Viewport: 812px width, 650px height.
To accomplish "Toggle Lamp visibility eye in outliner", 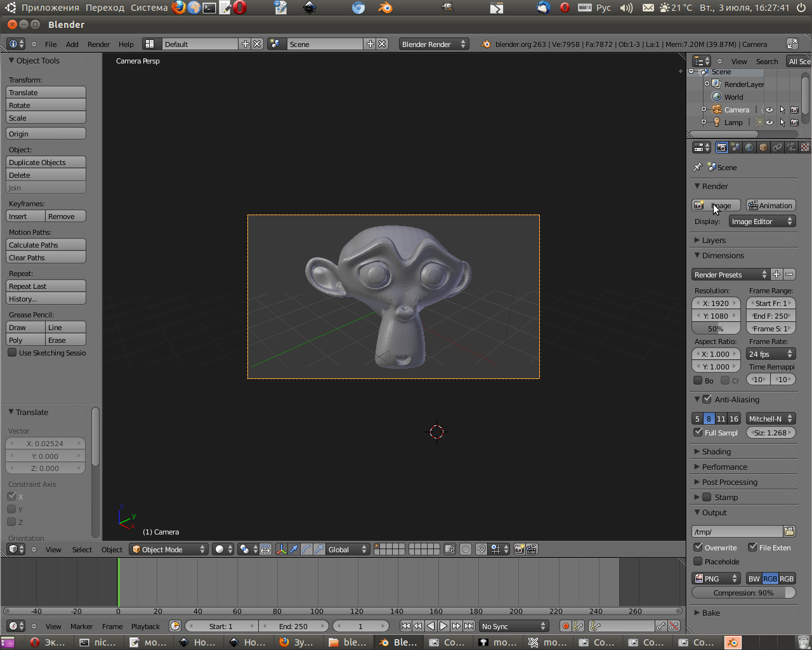I will point(769,123).
